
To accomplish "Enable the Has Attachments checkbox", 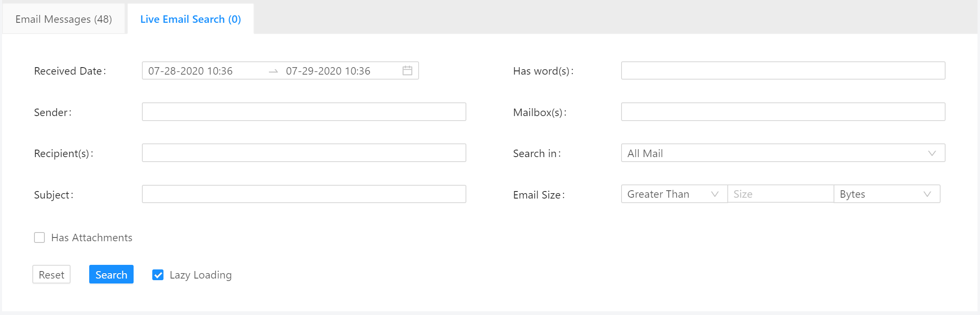I will point(39,237).
